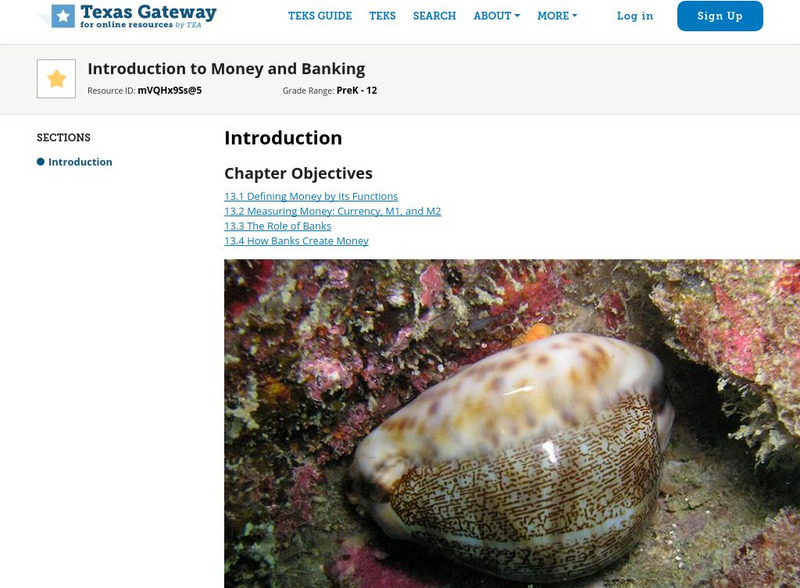Image resolution: width=800 pixels, height=588 pixels.
Task: Expand the MORE dropdown menu
Action: tap(557, 16)
